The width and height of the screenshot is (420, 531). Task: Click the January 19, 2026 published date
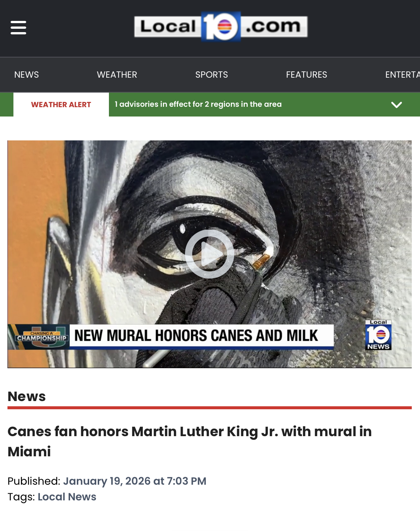point(135,481)
